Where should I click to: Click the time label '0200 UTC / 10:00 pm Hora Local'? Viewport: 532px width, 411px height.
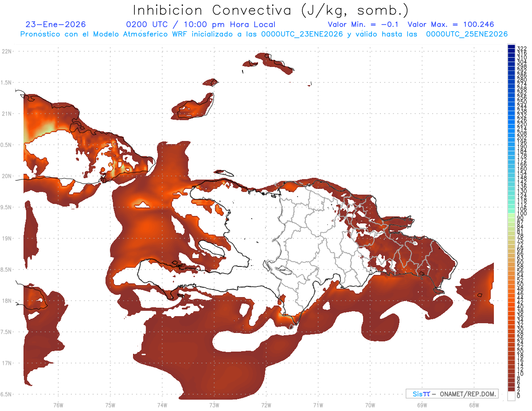tap(200, 25)
